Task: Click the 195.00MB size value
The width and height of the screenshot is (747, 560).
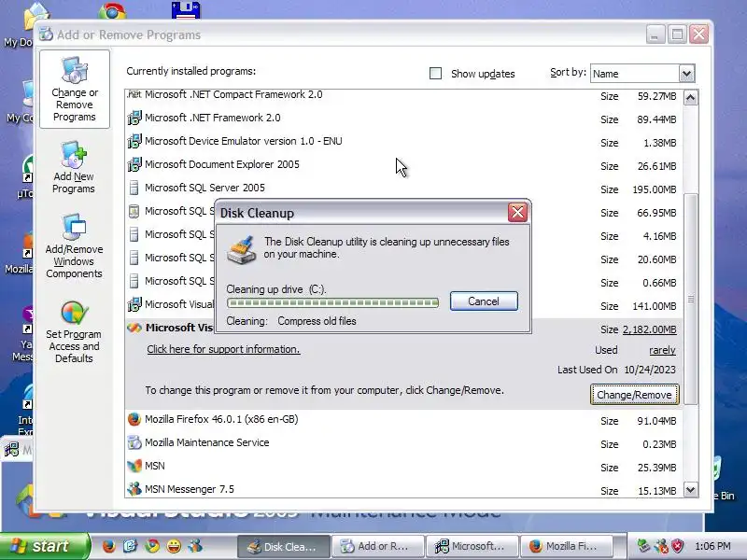Action: pos(655,189)
